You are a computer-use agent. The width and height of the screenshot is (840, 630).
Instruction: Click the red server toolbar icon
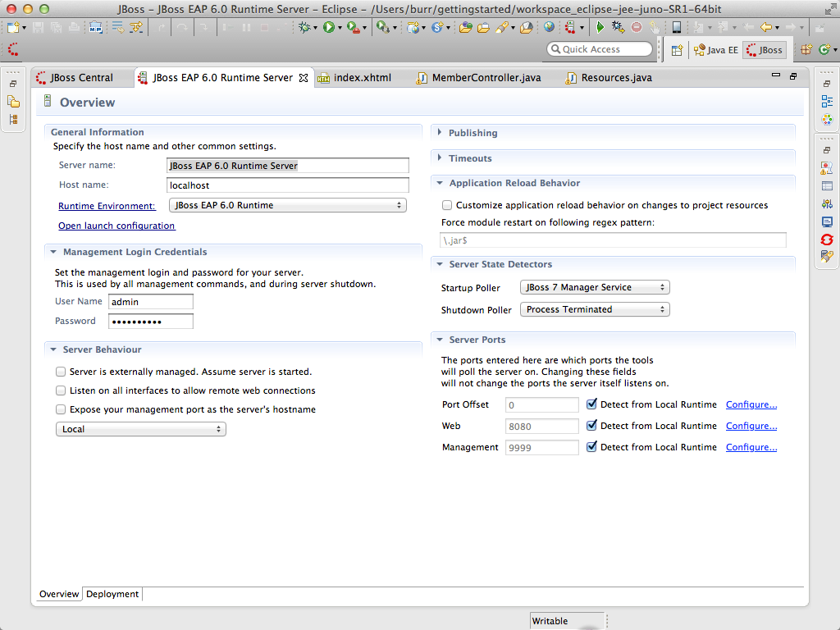pos(569,27)
